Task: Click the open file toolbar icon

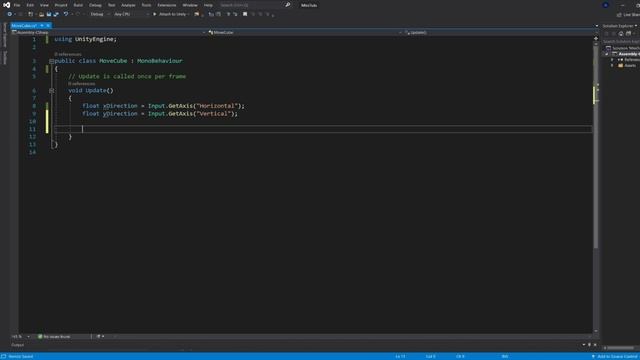Action: [41, 14]
